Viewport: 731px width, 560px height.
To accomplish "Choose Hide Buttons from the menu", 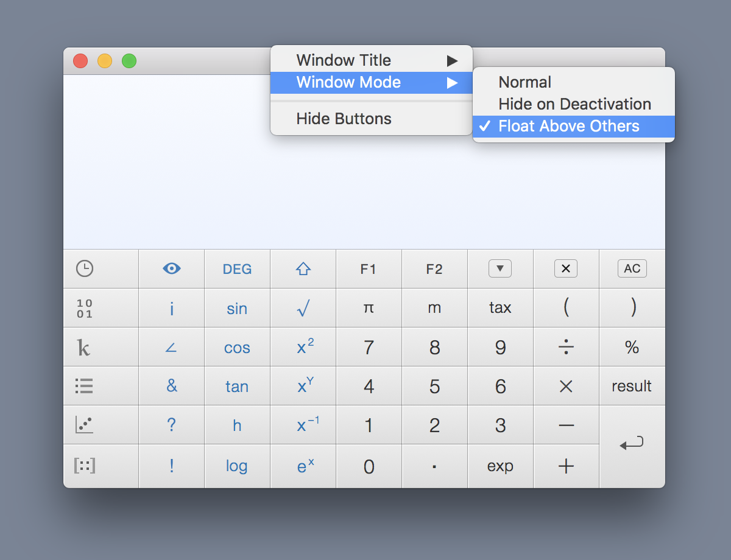I will coord(372,119).
